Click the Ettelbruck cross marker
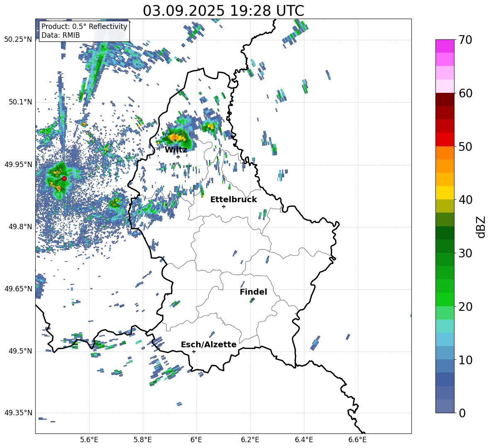This screenshot has width=491, height=448. [224, 206]
